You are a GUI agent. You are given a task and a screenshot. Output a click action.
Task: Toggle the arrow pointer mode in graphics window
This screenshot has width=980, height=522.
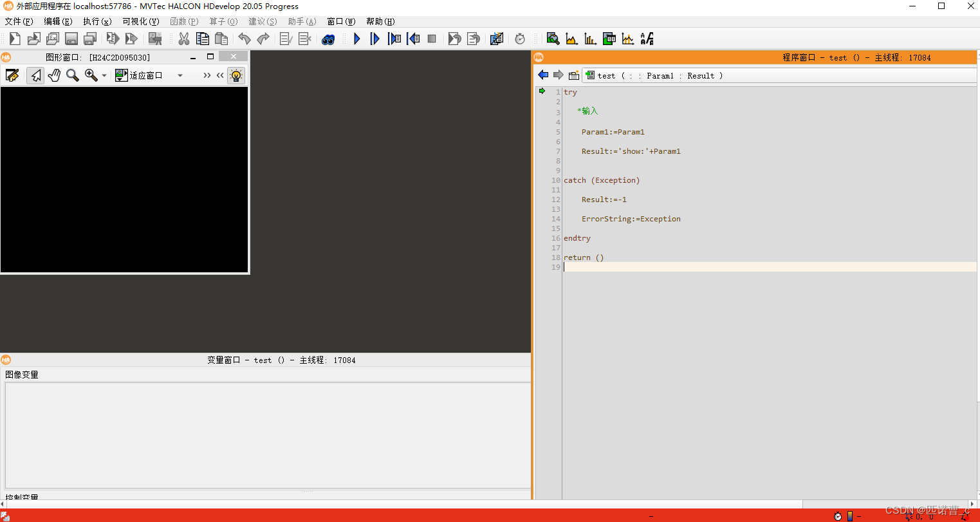(35, 75)
